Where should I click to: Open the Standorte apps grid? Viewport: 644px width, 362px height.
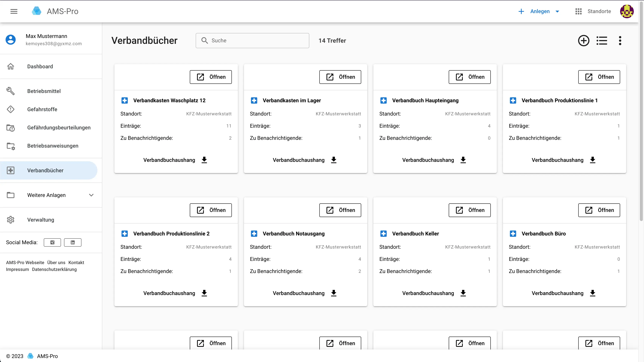(578, 11)
